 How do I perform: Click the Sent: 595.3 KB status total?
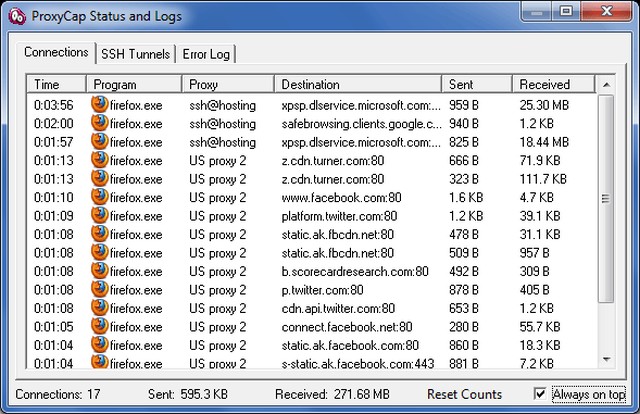click(x=188, y=394)
